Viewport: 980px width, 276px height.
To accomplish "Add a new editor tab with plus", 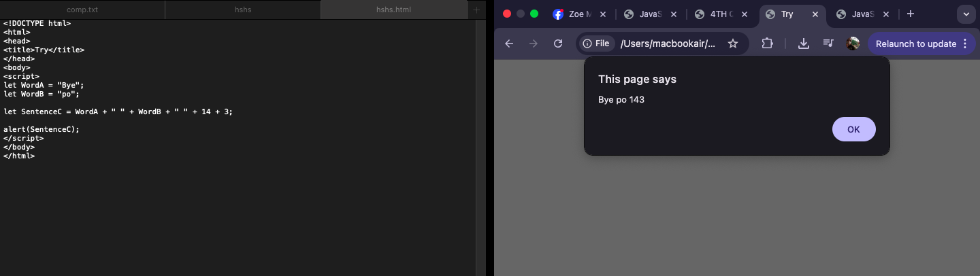I will 476,10.
